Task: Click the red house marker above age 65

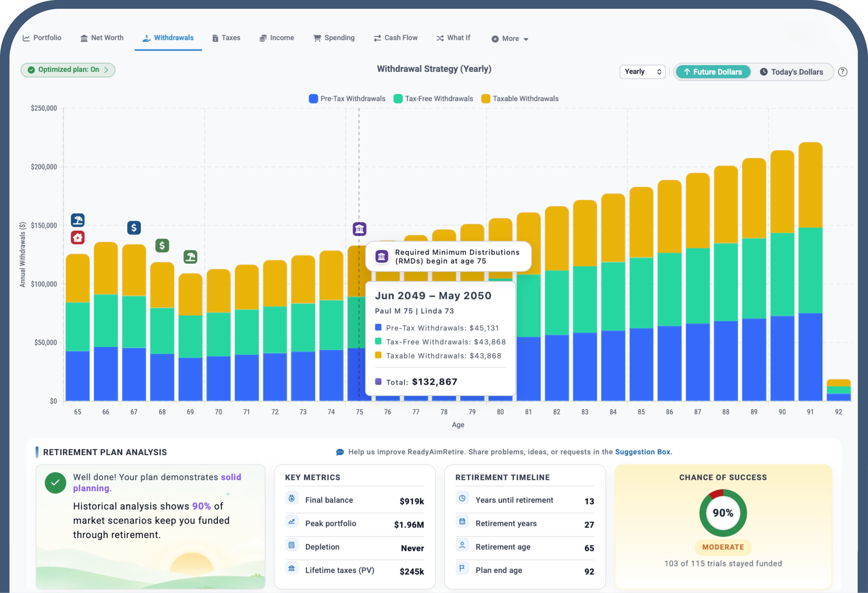Action: pos(78,237)
